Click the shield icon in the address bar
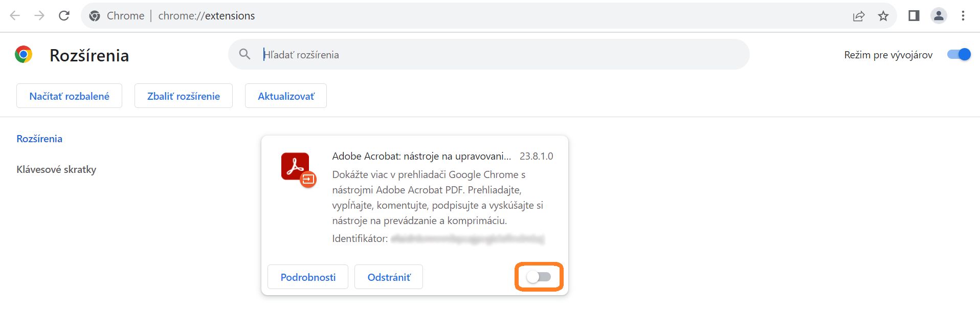 click(95, 16)
